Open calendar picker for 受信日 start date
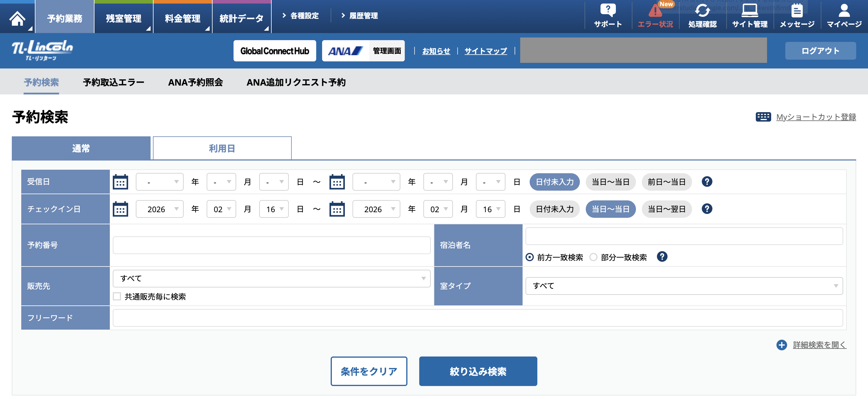Image resolution: width=868 pixels, height=399 pixels. [120, 182]
